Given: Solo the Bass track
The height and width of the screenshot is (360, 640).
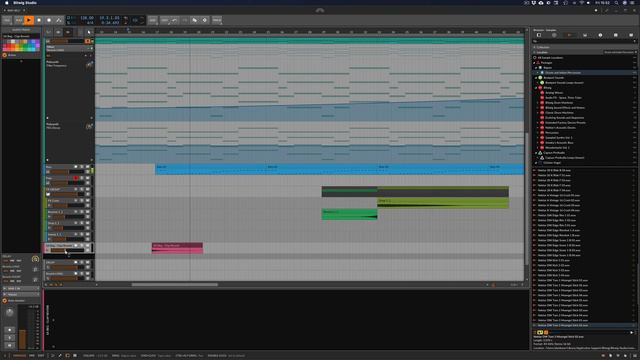Looking at the screenshot, I should 82,167.
